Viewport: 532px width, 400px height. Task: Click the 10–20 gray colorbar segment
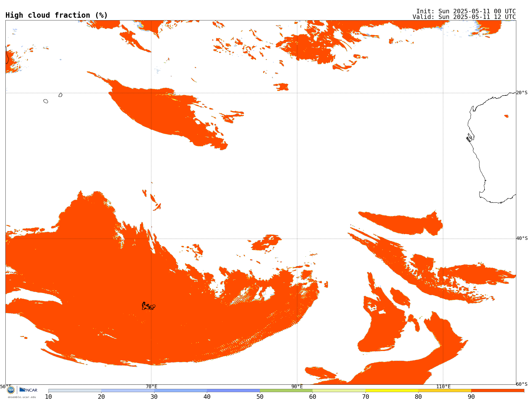tap(75, 391)
